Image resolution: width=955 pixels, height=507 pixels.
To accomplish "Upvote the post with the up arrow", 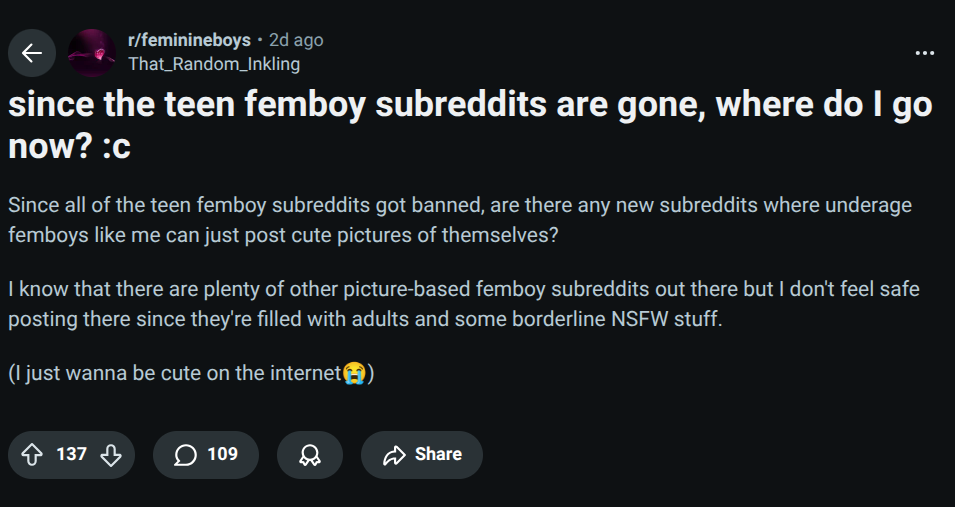I will click(31, 455).
